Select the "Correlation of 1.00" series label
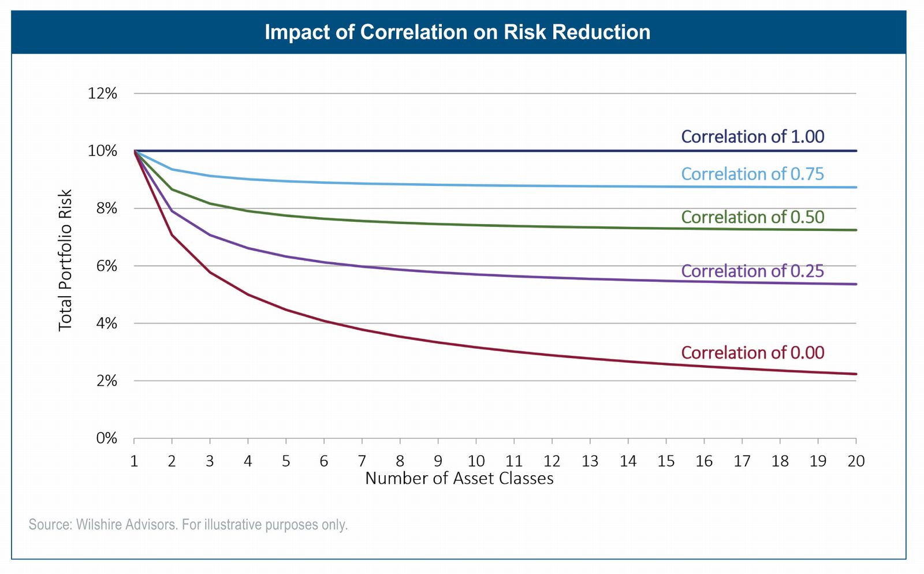 752,137
